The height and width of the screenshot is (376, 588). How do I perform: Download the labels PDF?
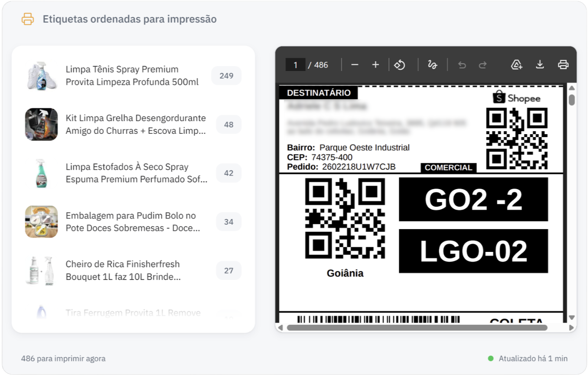540,65
